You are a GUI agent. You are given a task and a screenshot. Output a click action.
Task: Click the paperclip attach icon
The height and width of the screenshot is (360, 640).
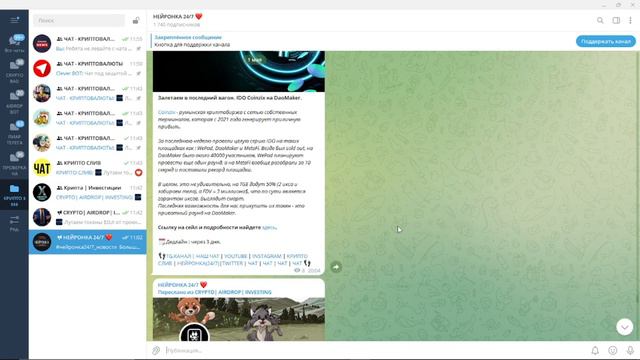point(156,350)
